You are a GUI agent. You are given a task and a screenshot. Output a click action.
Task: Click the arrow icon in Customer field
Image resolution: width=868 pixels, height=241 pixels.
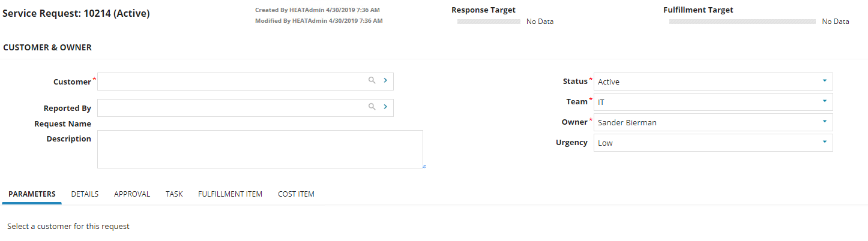coord(385,80)
